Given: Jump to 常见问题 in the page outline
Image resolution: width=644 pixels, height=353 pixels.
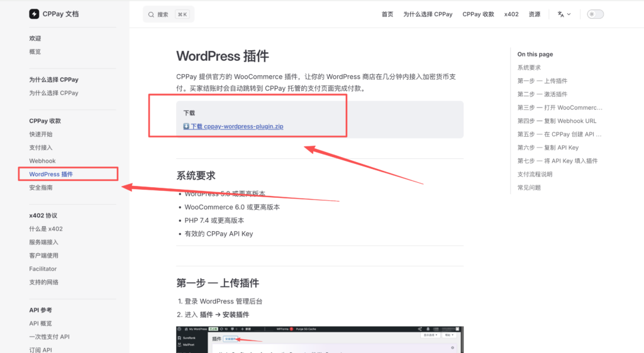Looking at the screenshot, I should coord(529,188).
